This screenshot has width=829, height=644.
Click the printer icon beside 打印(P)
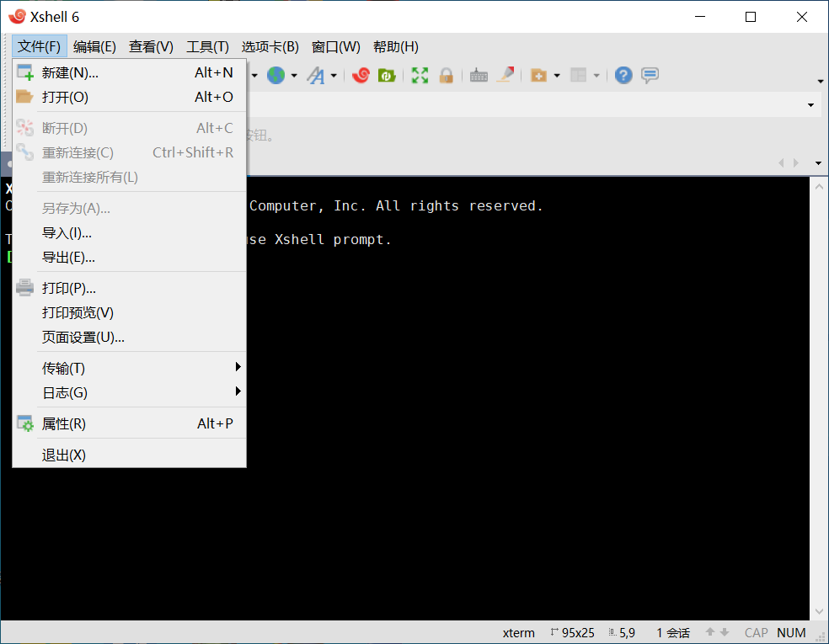(24, 288)
